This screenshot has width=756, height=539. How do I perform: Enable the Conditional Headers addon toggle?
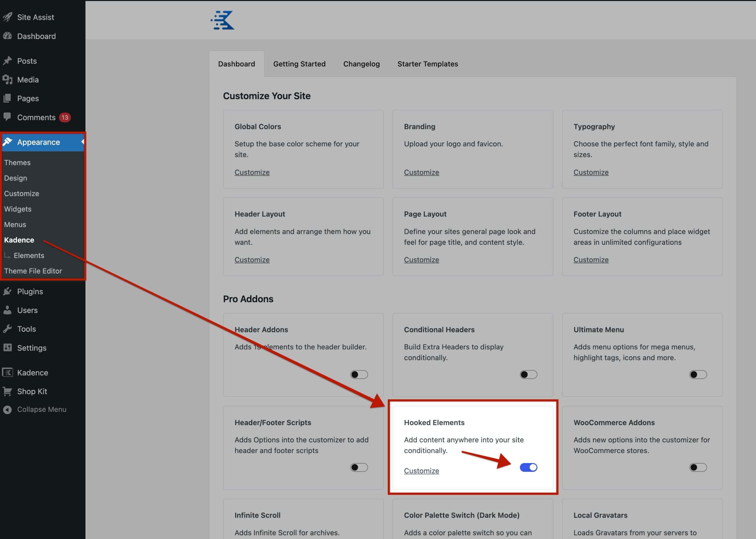[528, 374]
